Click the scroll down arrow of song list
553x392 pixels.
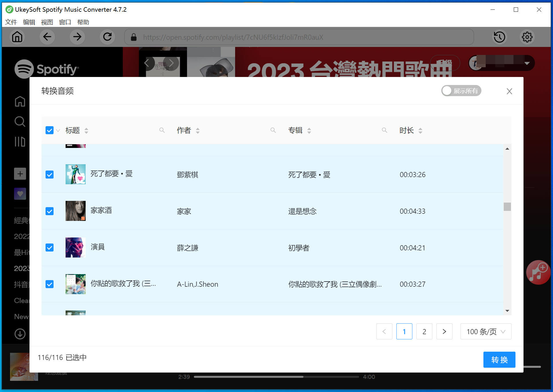[507, 311]
